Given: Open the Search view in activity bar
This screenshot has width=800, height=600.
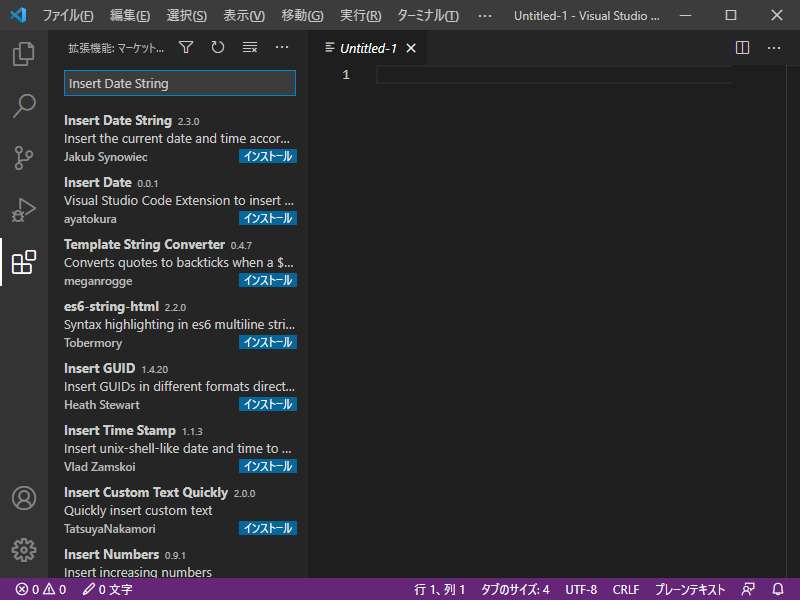Looking at the screenshot, I should 23,105.
